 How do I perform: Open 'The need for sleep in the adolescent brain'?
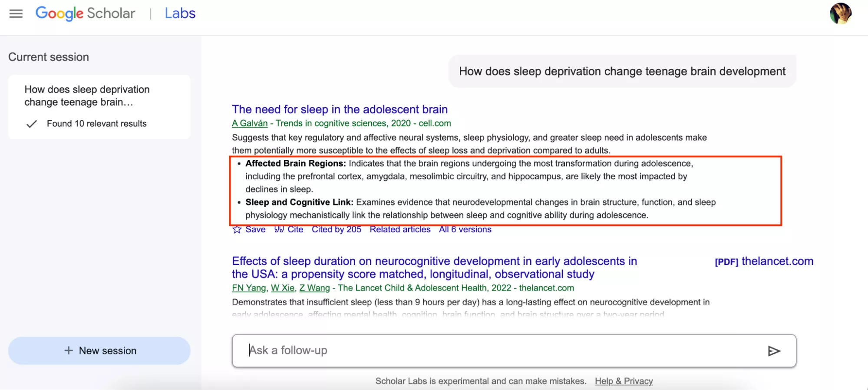tap(340, 109)
